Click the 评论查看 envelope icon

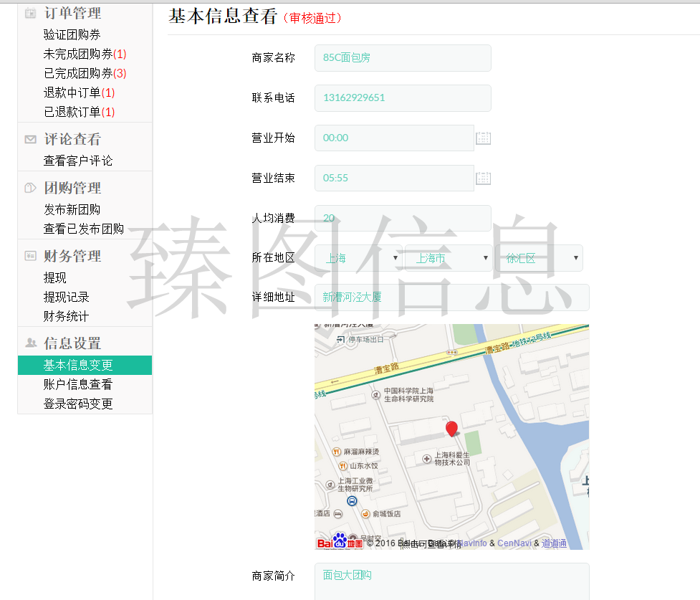tap(30, 139)
